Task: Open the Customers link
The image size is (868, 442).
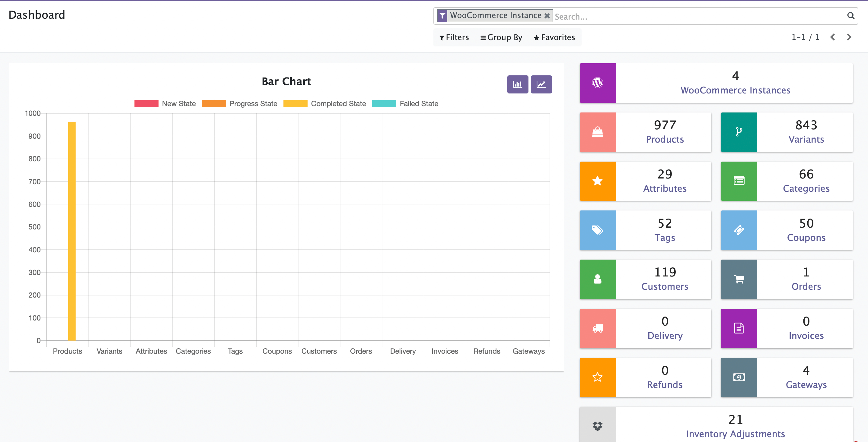Action: point(665,286)
